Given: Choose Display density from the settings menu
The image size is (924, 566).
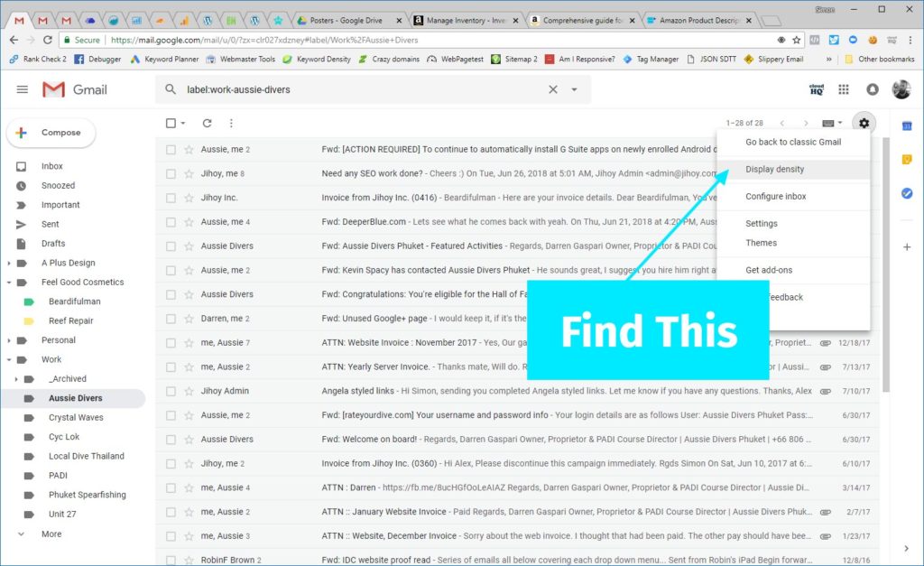Looking at the screenshot, I should coord(793,169).
